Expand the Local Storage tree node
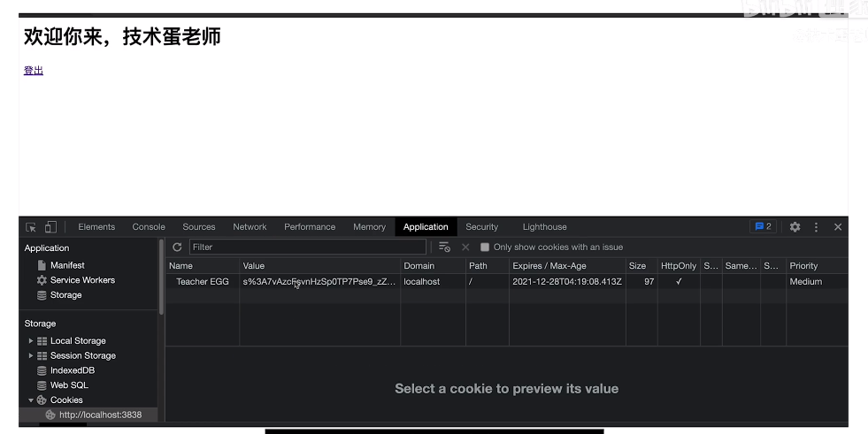The height and width of the screenshot is (434, 868). pyautogui.click(x=31, y=341)
